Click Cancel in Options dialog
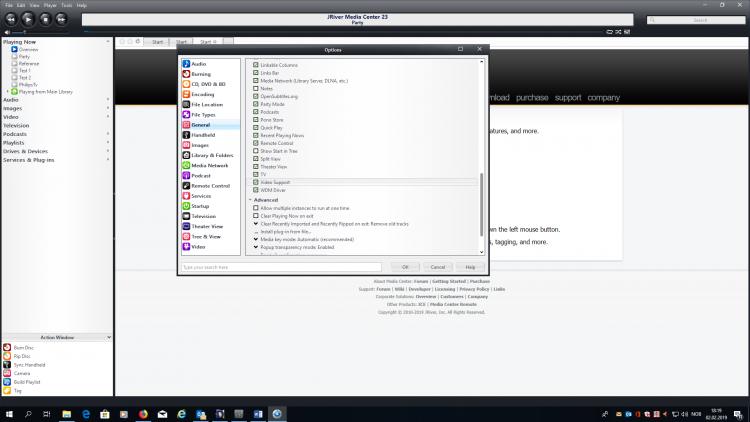This screenshot has width=750, height=422. (438, 267)
